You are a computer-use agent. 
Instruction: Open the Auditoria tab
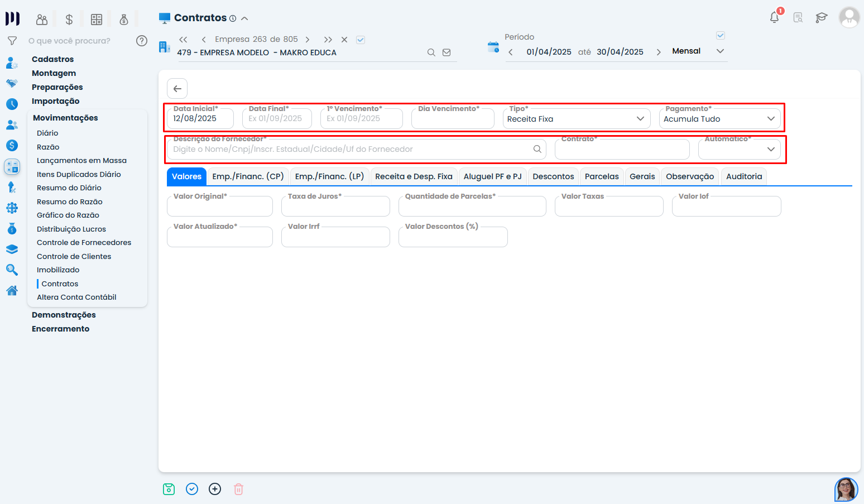click(743, 176)
